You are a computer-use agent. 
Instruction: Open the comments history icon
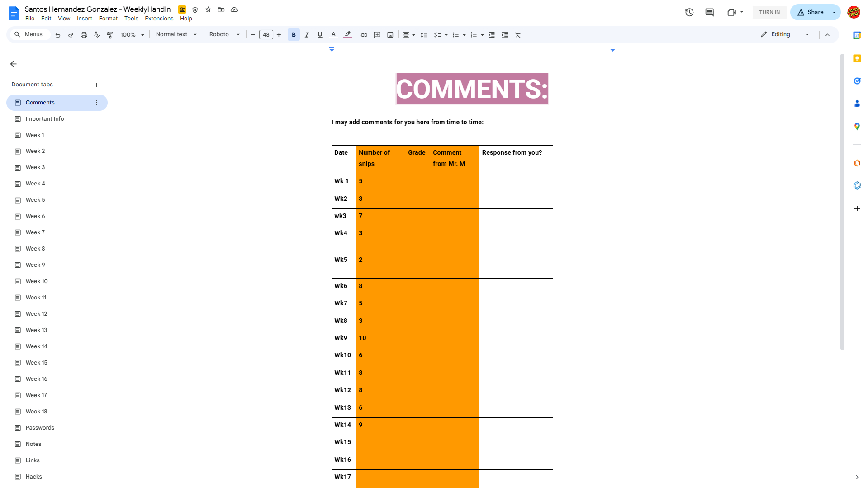(709, 12)
